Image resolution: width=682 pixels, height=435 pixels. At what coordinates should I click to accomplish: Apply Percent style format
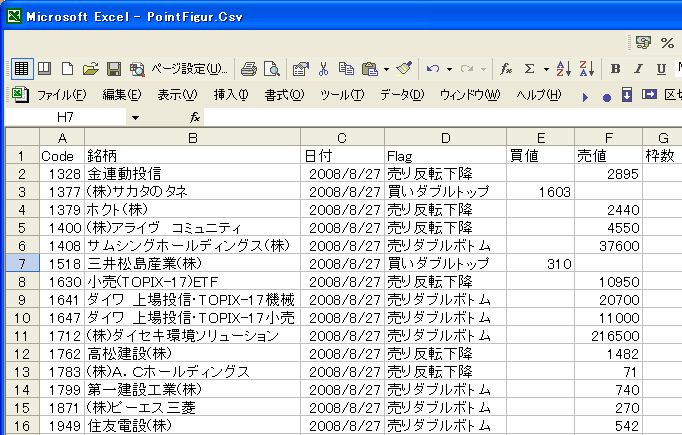pyautogui.click(x=667, y=43)
